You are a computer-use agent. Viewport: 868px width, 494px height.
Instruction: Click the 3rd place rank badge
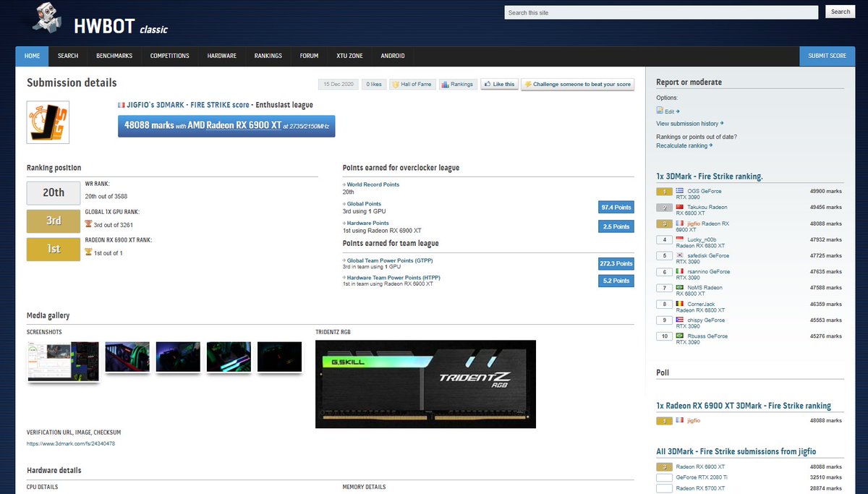click(x=54, y=221)
